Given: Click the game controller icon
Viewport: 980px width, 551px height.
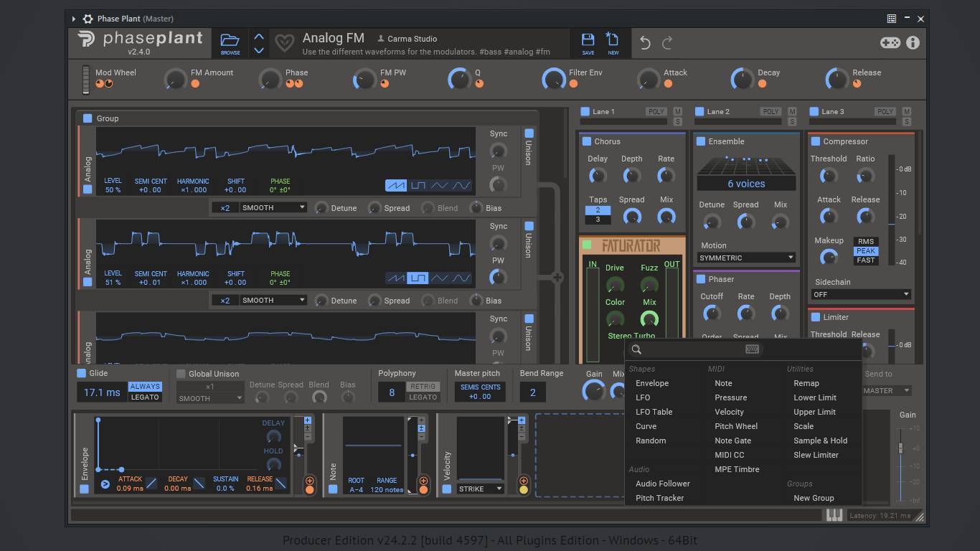Looking at the screenshot, I should [890, 42].
